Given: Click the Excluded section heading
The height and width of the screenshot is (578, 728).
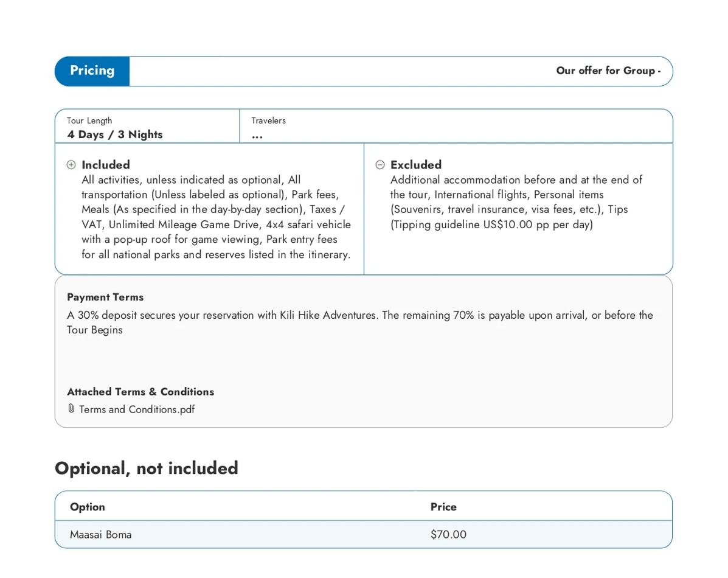Looking at the screenshot, I should tap(416, 165).
